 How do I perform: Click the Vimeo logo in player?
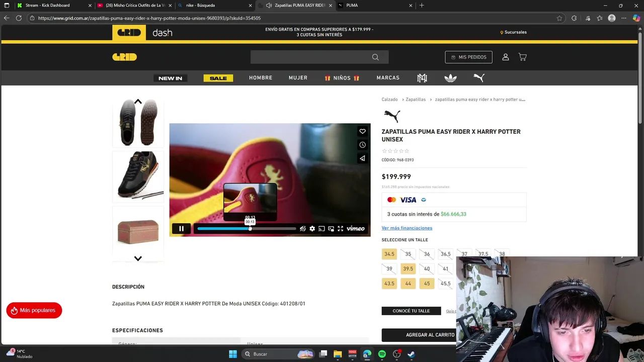[x=356, y=229]
